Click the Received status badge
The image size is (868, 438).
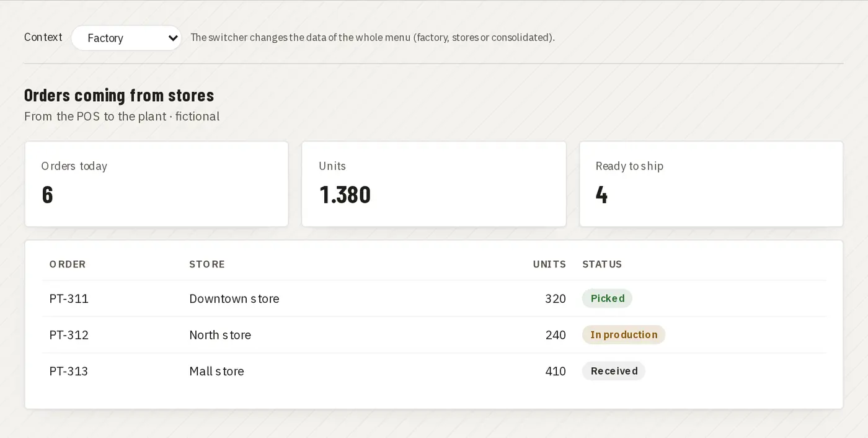pos(614,371)
